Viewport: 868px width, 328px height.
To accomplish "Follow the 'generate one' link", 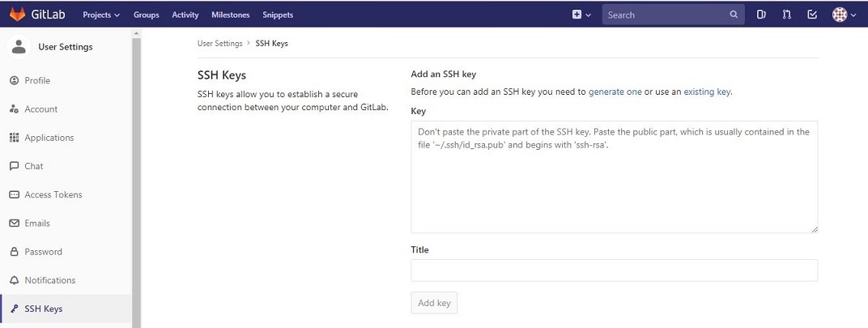I will click(x=615, y=92).
